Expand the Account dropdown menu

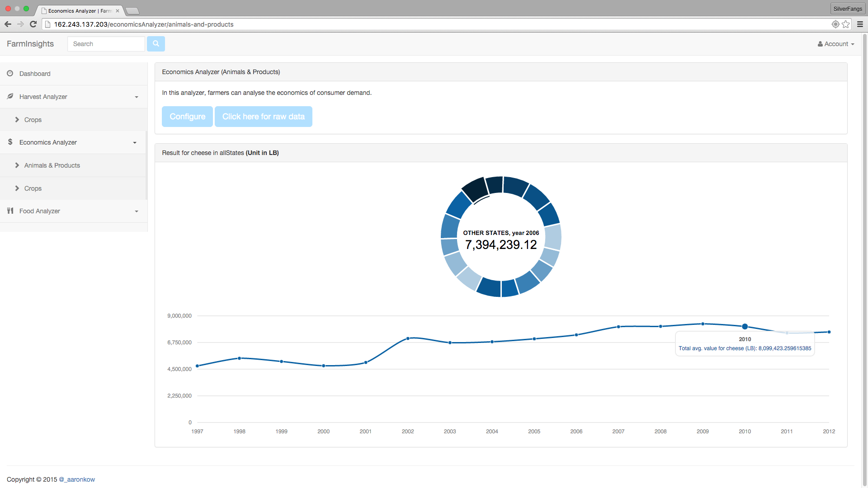[x=836, y=44]
